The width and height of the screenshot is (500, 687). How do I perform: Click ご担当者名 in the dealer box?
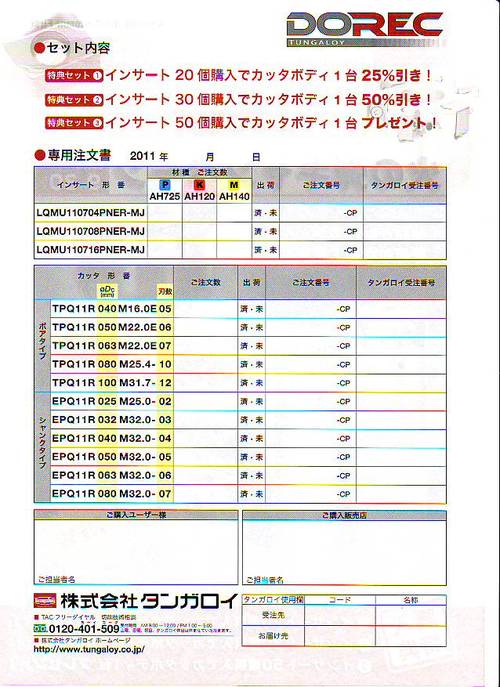click(x=265, y=580)
